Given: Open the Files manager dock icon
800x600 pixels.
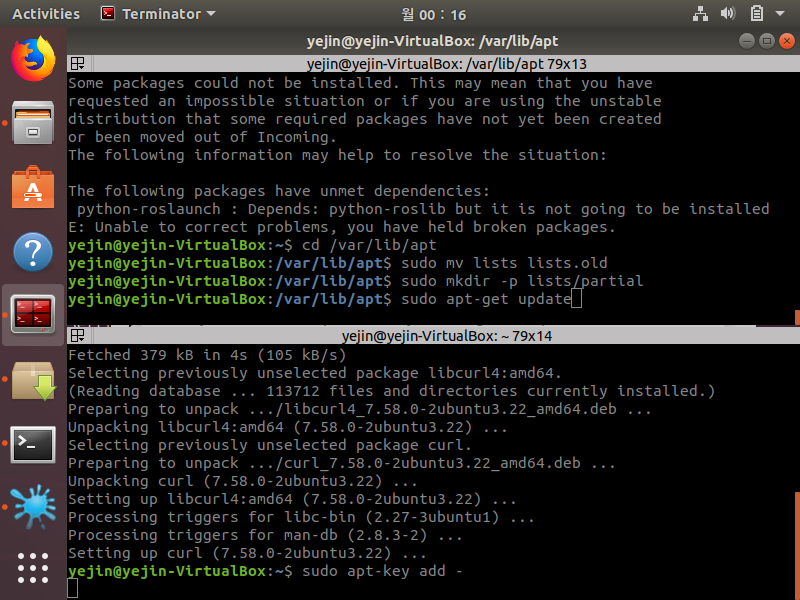Looking at the screenshot, I should point(33,122).
